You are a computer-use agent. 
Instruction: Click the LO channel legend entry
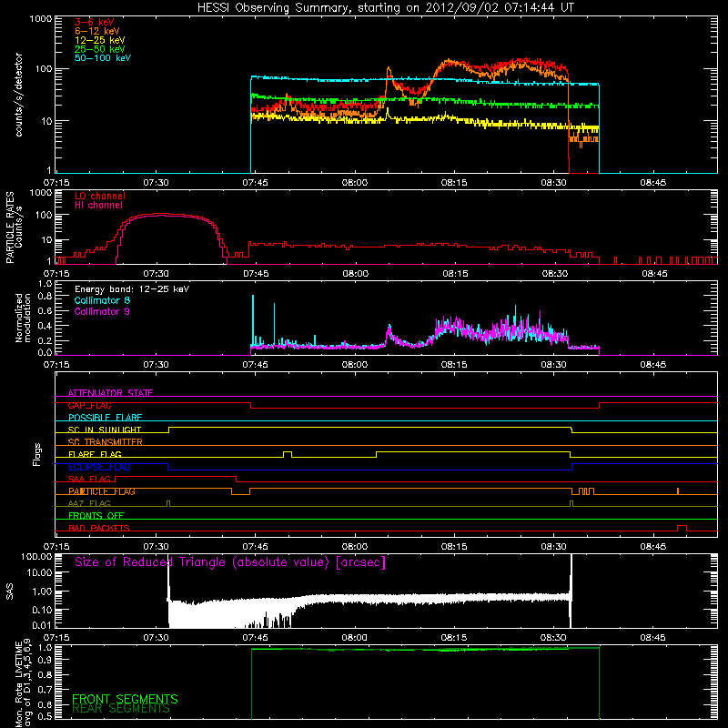[x=100, y=196]
